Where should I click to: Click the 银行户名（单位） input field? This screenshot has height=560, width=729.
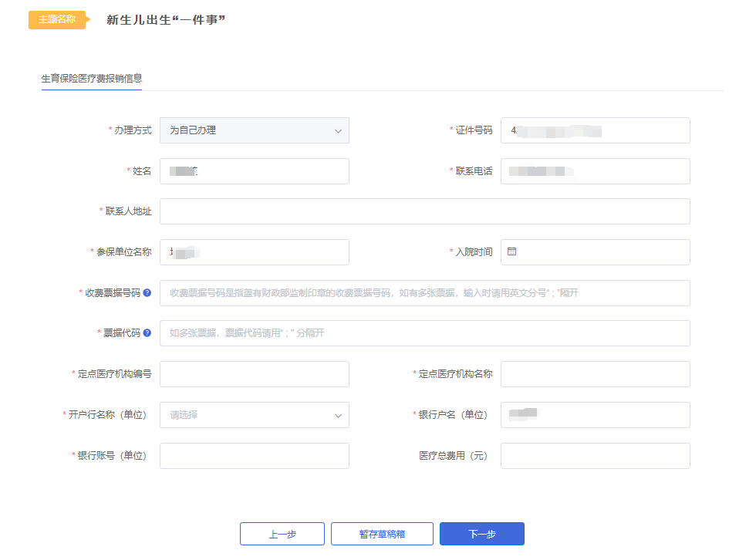tap(595, 415)
